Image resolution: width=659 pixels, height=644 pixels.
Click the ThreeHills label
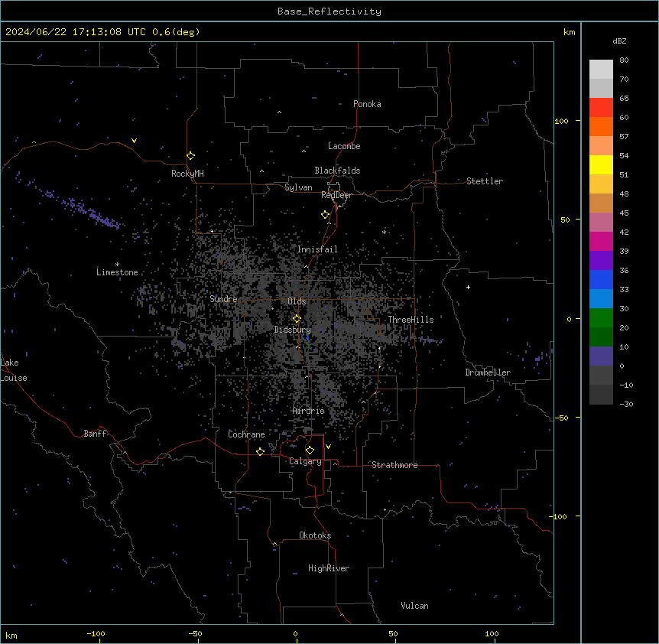point(411,320)
